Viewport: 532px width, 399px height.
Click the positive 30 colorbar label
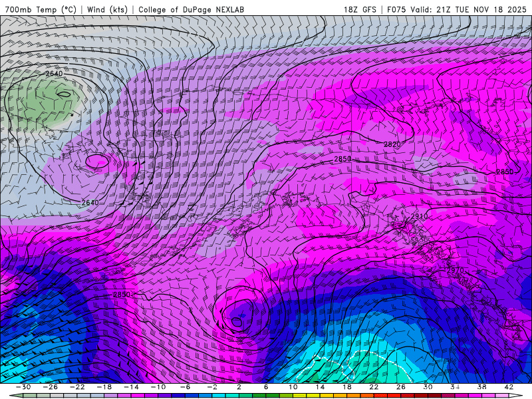tap(428, 387)
